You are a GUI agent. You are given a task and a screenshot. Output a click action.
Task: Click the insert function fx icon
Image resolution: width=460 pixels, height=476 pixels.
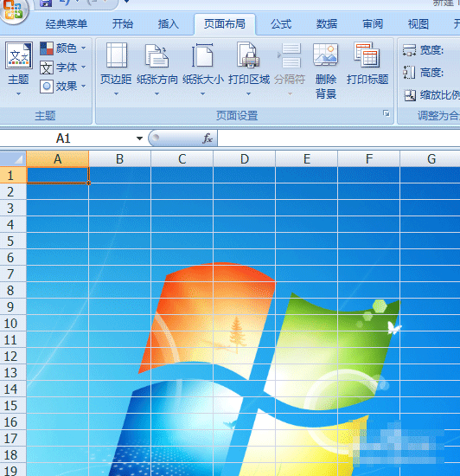208,138
